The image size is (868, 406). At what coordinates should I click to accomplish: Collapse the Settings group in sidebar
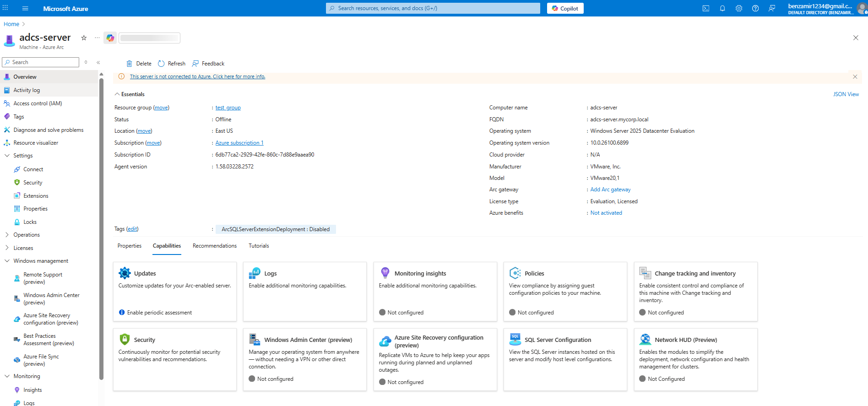pos(7,156)
